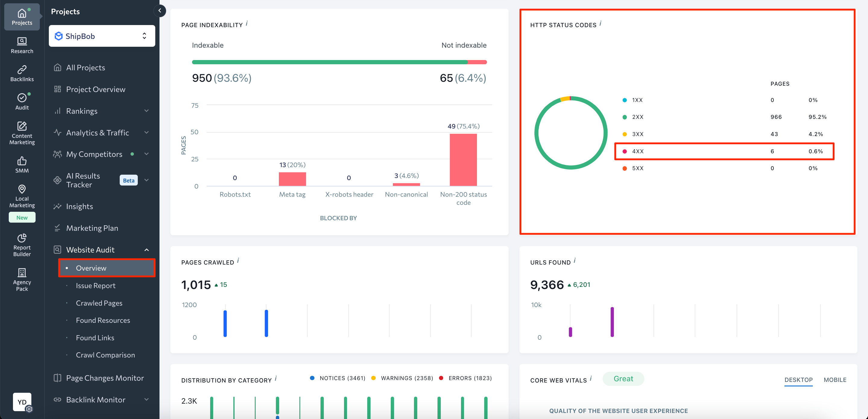This screenshot has height=419, width=868.
Task: Click the Beta badge
Action: (x=128, y=180)
